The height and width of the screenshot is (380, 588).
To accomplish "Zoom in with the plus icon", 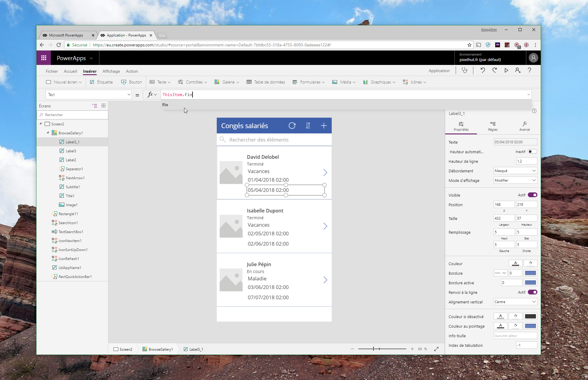I will (412, 349).
